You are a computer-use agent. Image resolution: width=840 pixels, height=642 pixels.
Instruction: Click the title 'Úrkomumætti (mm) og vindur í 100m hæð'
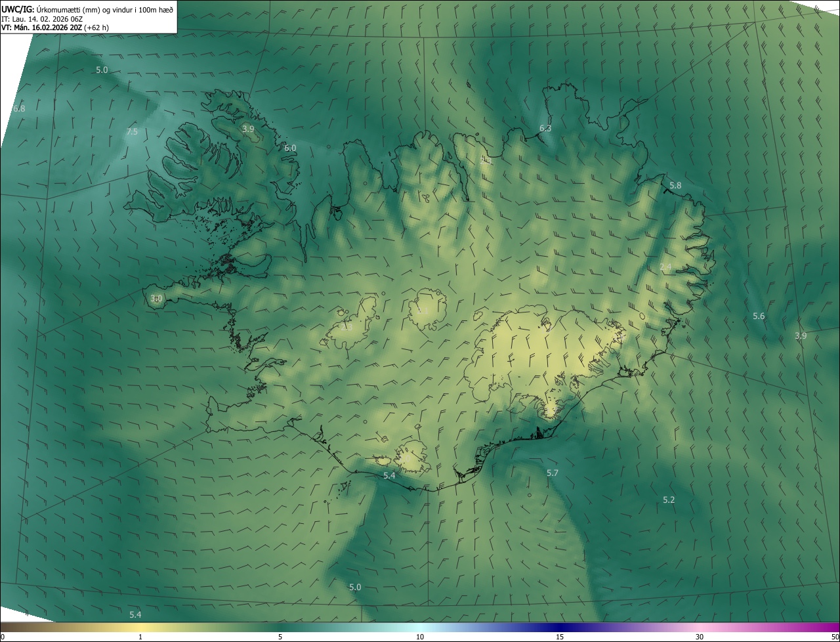point(105,9)
